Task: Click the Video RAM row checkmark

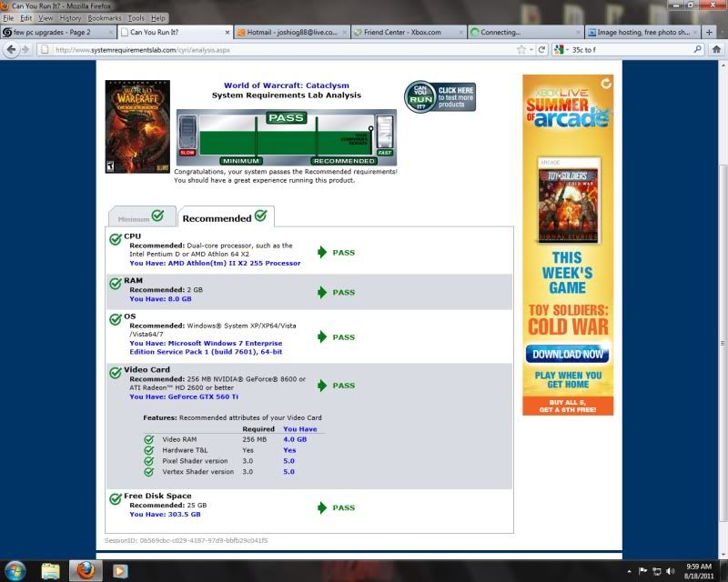Action: (149, 439)
